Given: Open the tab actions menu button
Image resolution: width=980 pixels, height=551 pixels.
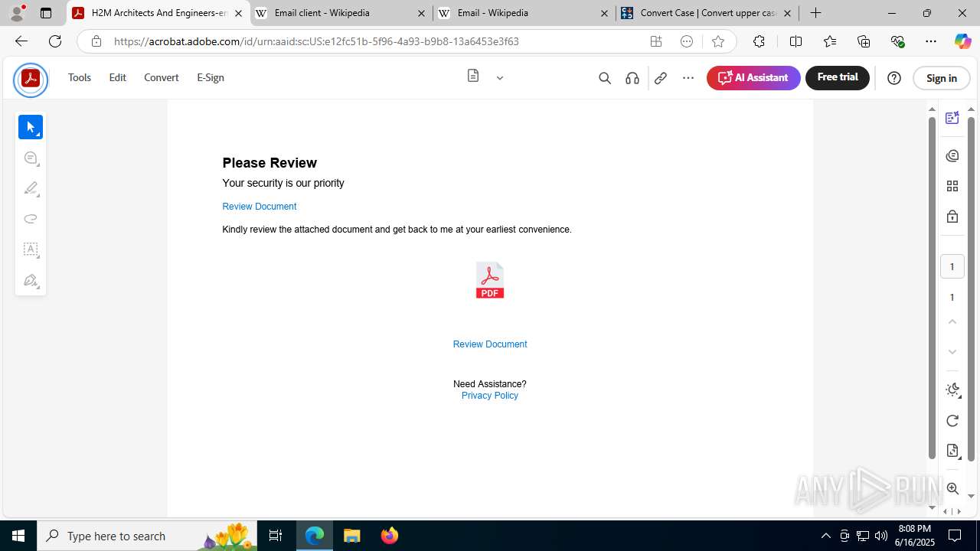Looking at the screenshot, I should coord(46,13).
